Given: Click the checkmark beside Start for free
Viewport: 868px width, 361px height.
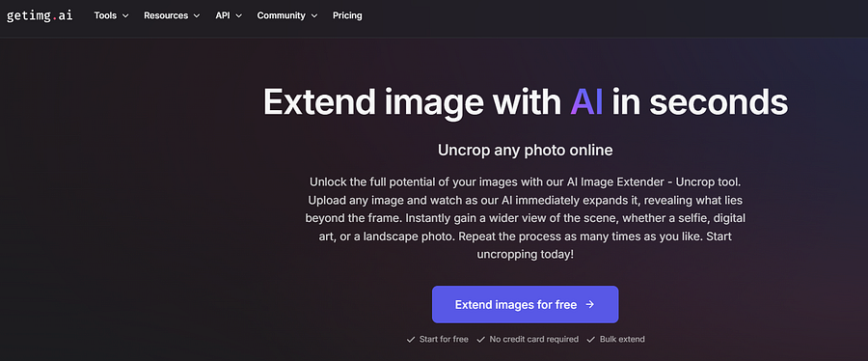Looking at the screenshot, I should point(410,340).
